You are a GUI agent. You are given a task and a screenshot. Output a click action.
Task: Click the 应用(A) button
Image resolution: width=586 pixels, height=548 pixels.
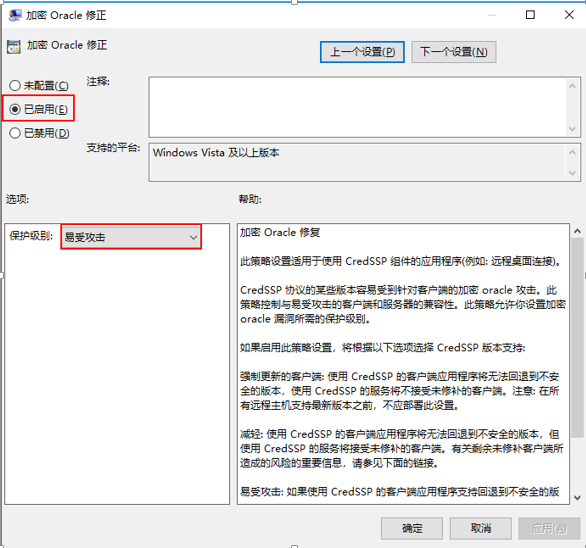click(549, 528)
